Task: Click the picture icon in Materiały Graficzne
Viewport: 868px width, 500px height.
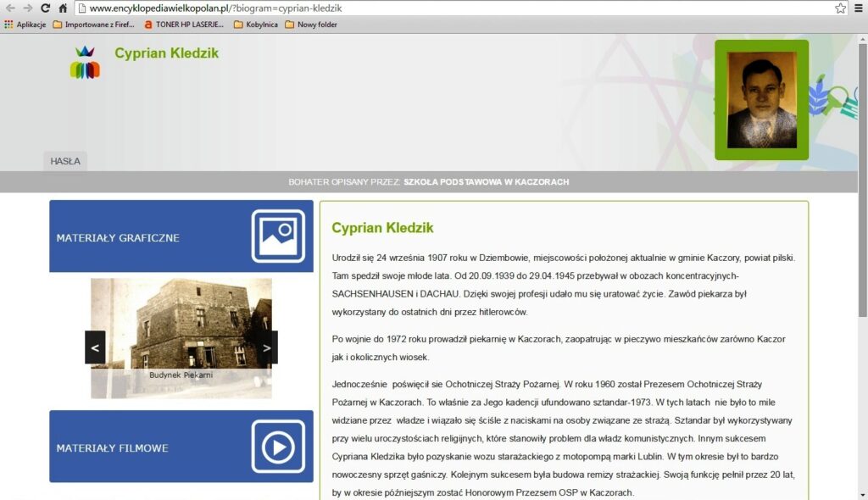Action: pos(278,236)
